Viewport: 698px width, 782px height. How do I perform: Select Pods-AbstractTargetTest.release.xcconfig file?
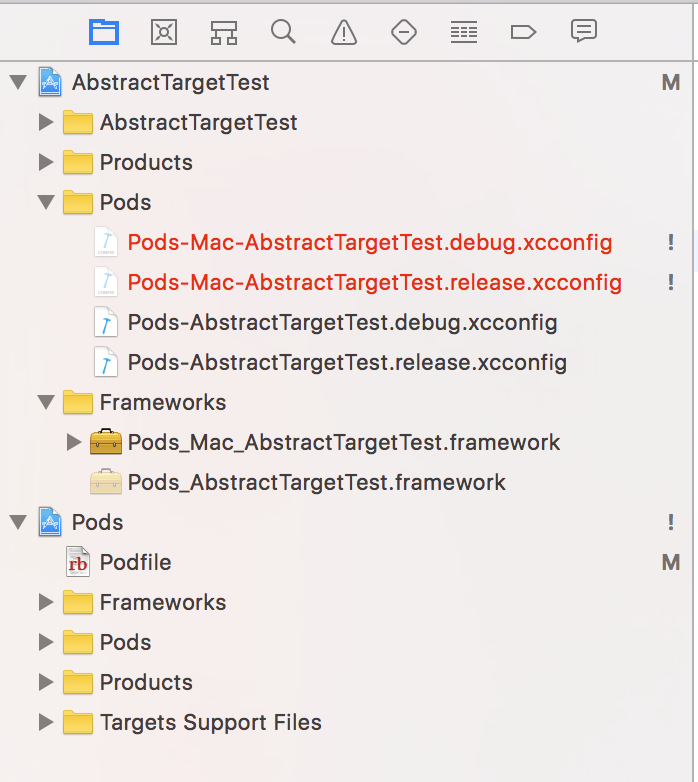(x=347, y=362)
